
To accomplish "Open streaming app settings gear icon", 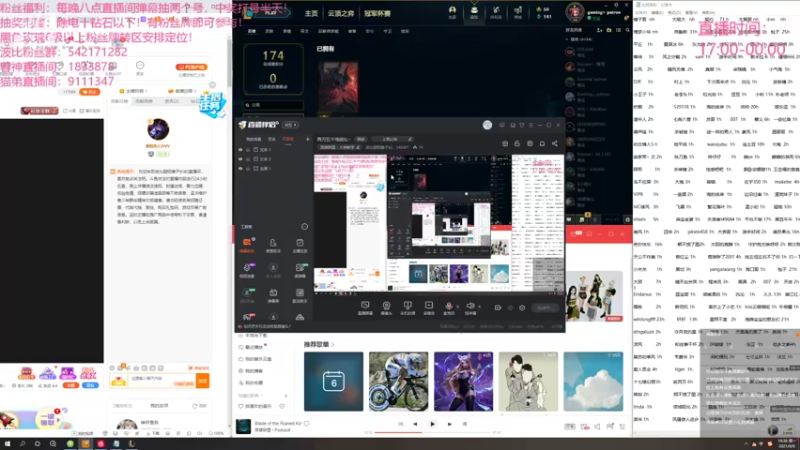I will (x=522, y=308).
